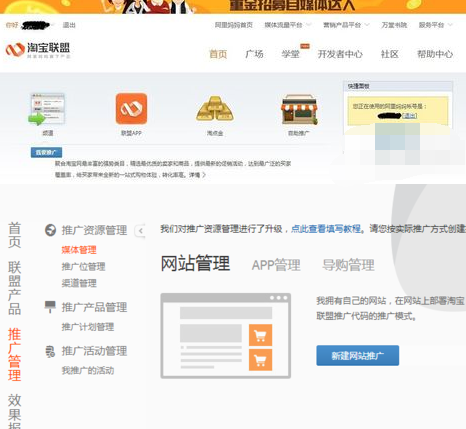Switch to the 导购管理 tab
Image resolution: width=466 pixels, height=429 pixels.
(348, 265)
